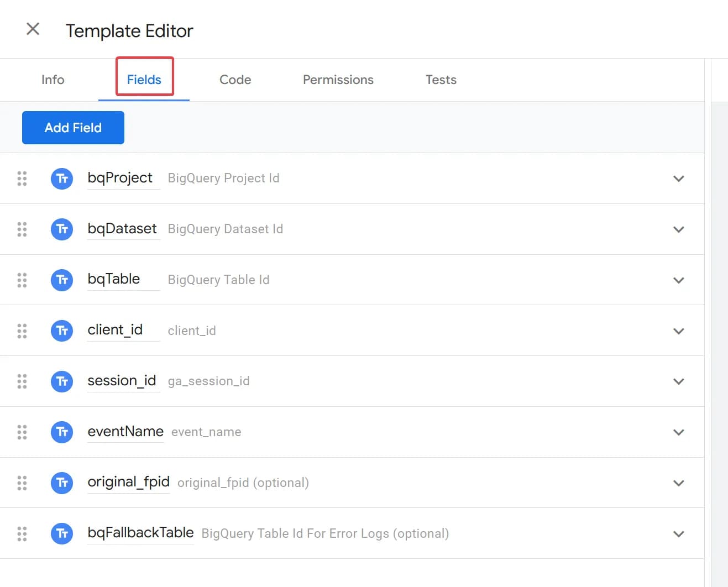Click the 'event_name' label text

(206, 432)
